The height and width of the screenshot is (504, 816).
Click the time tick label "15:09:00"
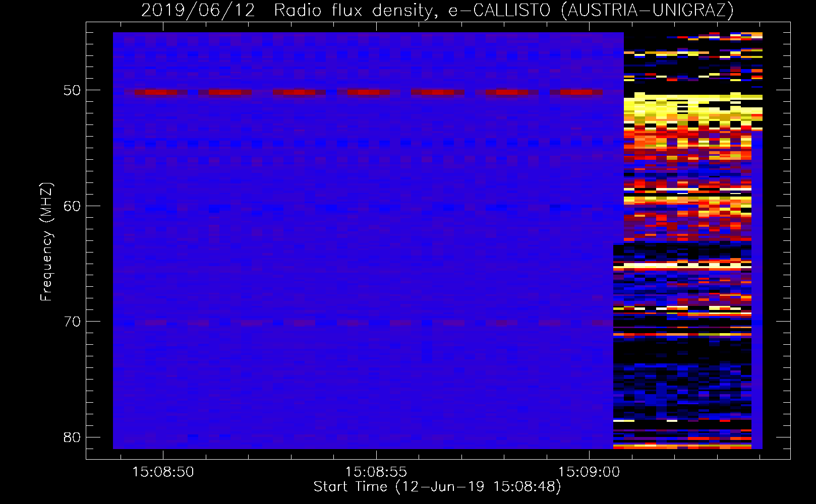tap(589, 472)
